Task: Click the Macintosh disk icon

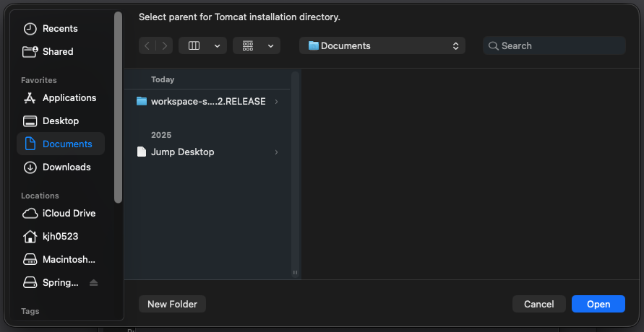Action: click(x=30, y=259)
